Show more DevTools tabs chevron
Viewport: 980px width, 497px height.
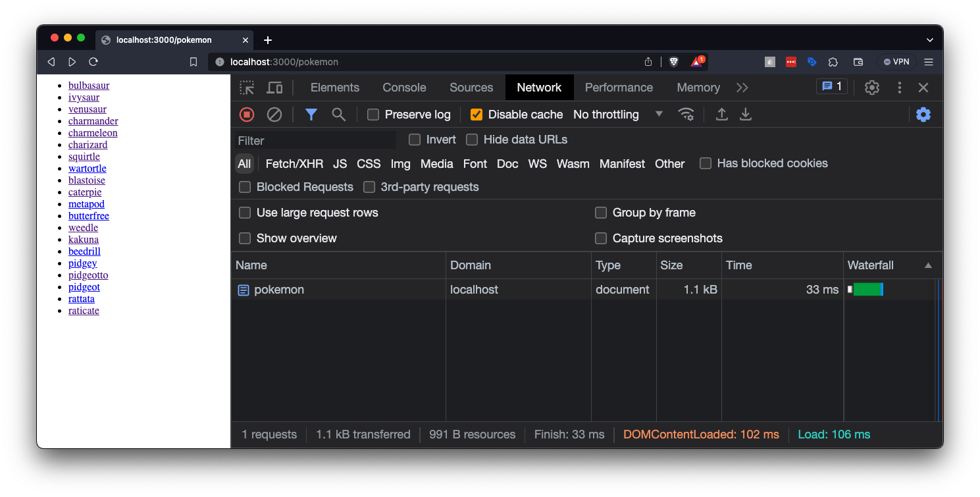[742, 88]
